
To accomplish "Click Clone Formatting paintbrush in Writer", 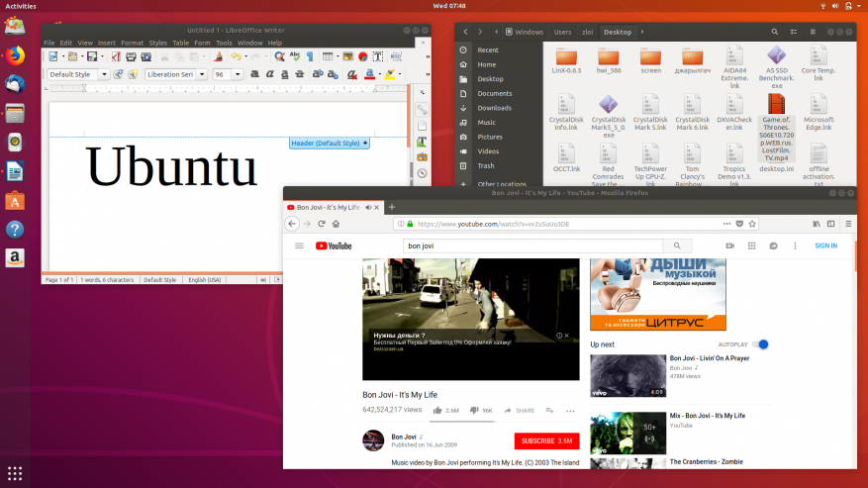I will [x=218, y=56].
